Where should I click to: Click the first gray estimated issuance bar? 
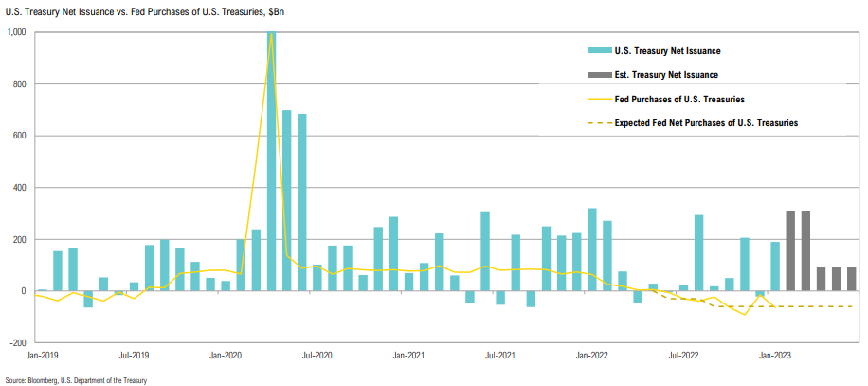click(x=790, y=250)
